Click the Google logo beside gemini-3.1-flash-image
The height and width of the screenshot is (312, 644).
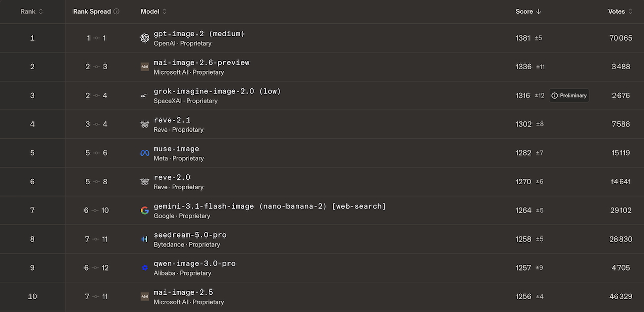point(145,210)
